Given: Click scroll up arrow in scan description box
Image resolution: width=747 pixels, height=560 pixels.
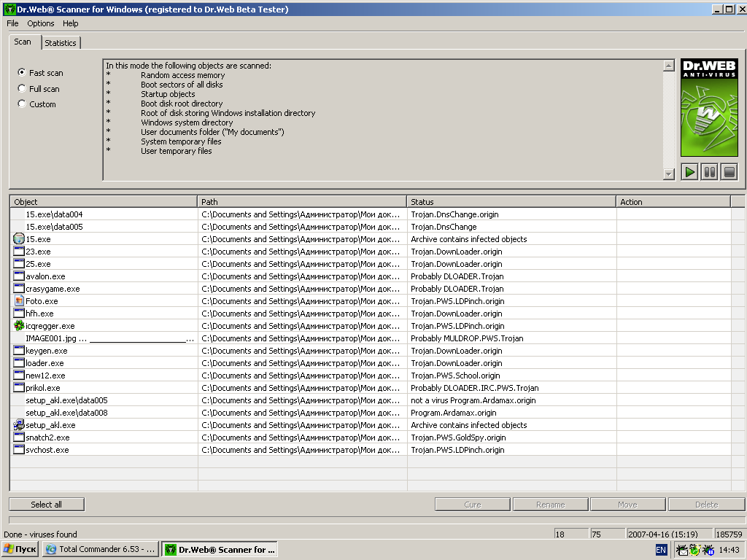Looking at the screenshot, I should 669,66.
